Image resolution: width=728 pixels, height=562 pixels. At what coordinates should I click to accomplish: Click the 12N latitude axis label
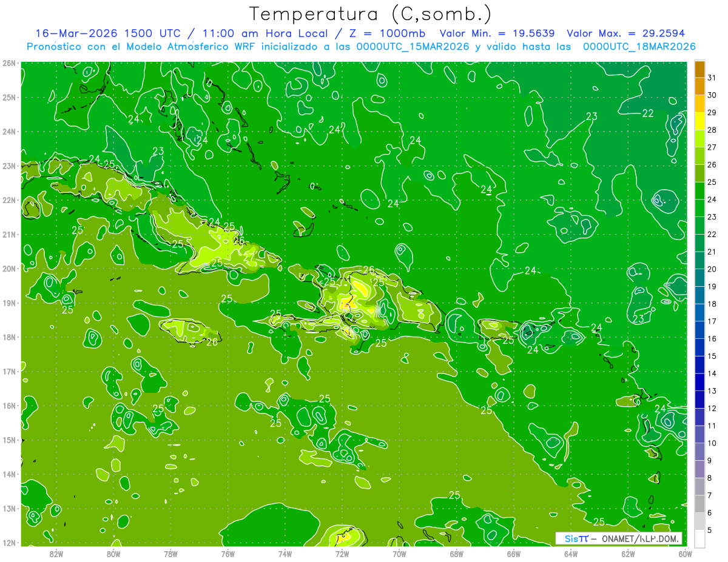9,543
